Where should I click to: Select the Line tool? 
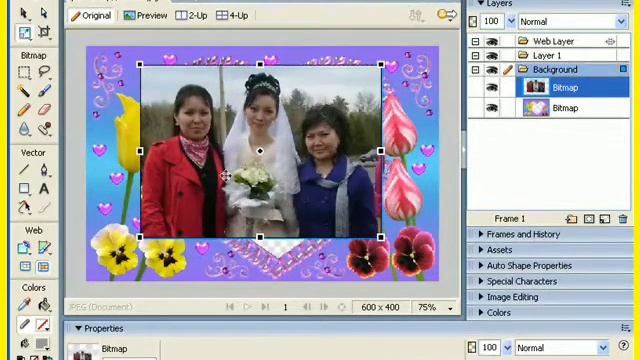pos(24,169)
